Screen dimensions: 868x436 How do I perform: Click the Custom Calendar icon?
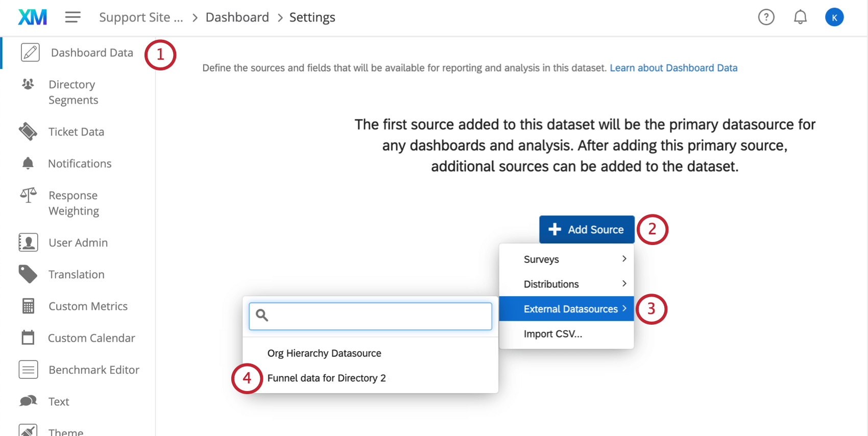[28, 337]
